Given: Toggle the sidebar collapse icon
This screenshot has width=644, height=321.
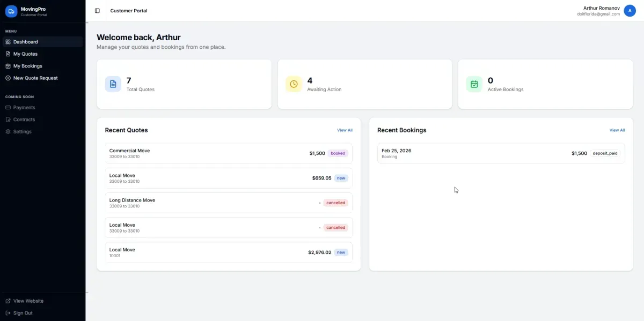Looking at the screenshot, I should pos(97,11).
